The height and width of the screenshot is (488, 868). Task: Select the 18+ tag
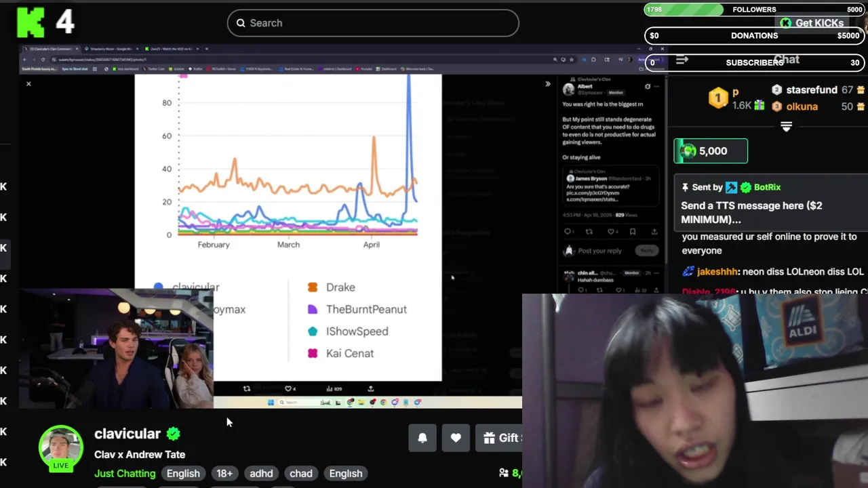(224, 473)
